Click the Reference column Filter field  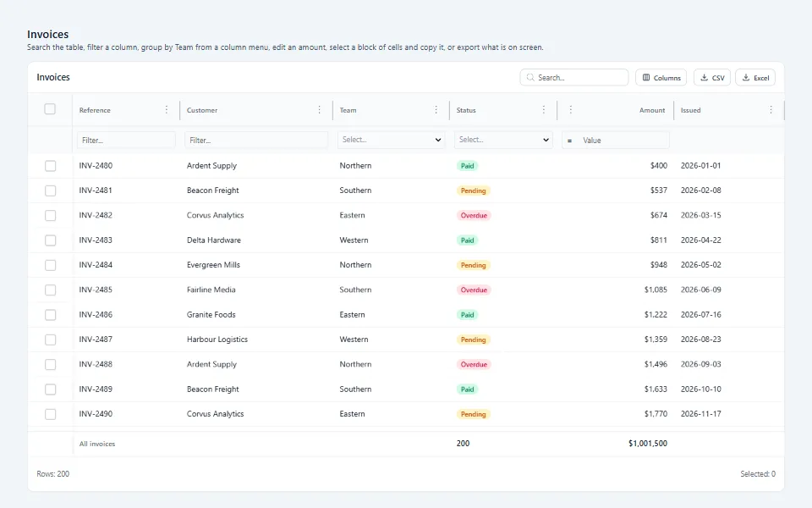point(126,140)
